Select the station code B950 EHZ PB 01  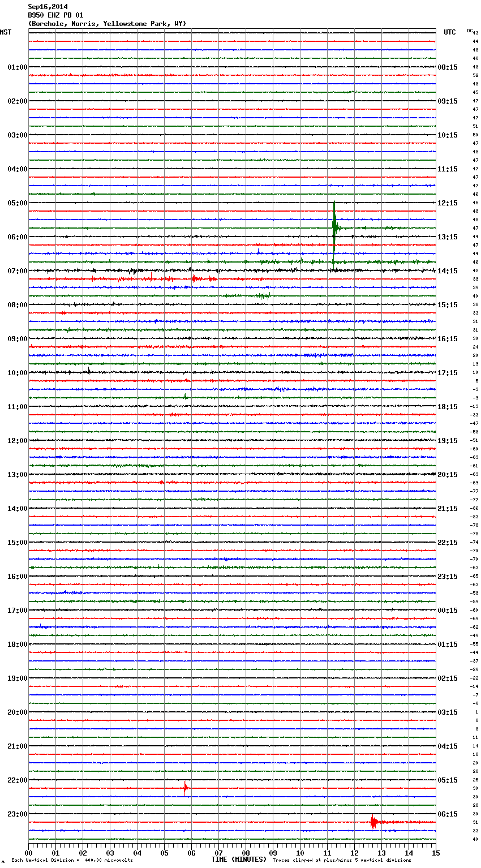(x=55, y=15)
